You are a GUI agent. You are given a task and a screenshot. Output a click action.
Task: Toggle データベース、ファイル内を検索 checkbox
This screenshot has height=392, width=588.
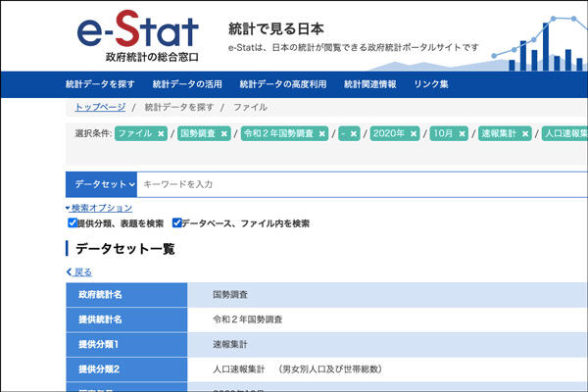176,222
